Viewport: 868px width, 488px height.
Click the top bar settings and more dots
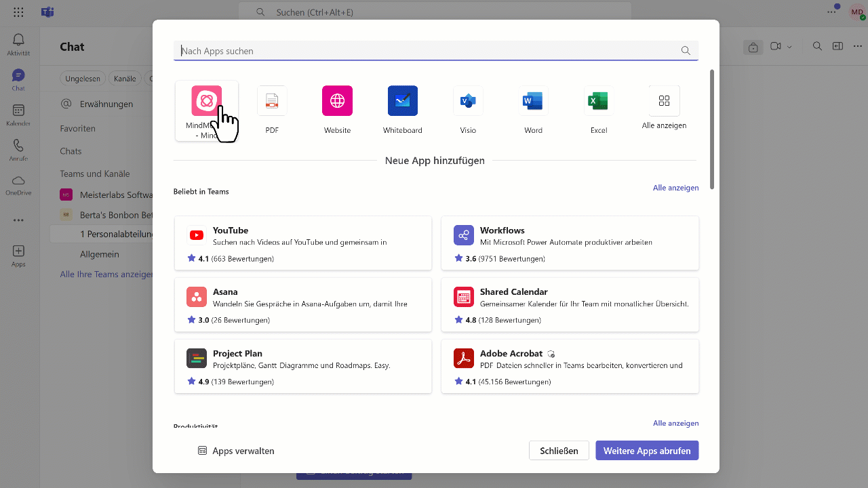(831, 12)
